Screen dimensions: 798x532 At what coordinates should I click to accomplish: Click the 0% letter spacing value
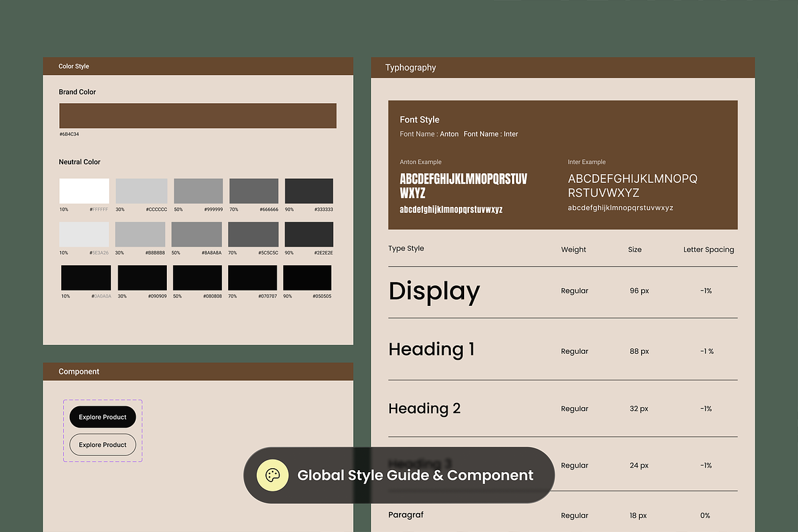[x=705, y=515]
